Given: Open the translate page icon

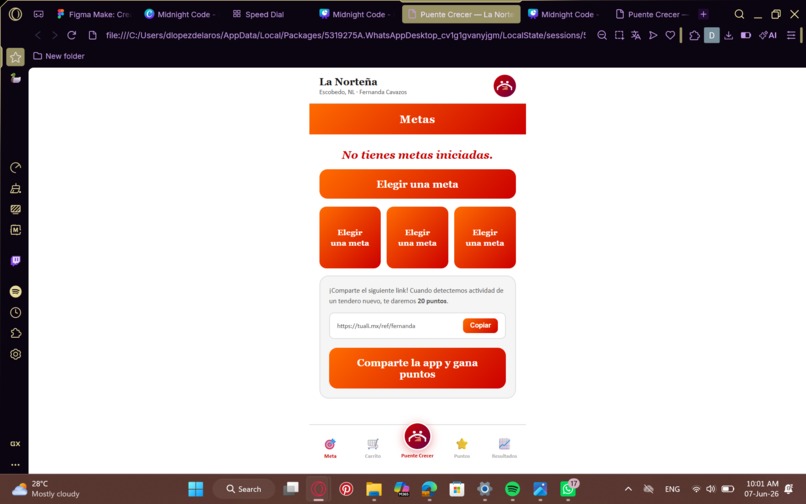Looking at the screenshot, I should click(636, 35).
